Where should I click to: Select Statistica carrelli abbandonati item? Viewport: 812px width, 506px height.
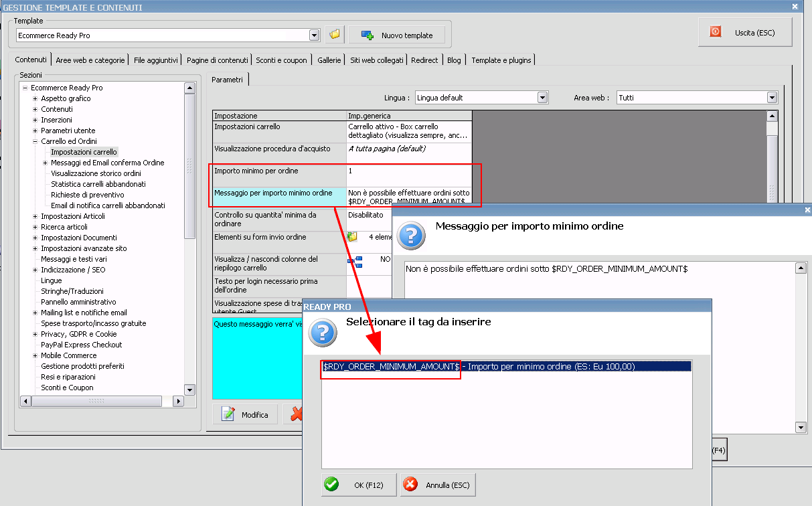[98, 184]
